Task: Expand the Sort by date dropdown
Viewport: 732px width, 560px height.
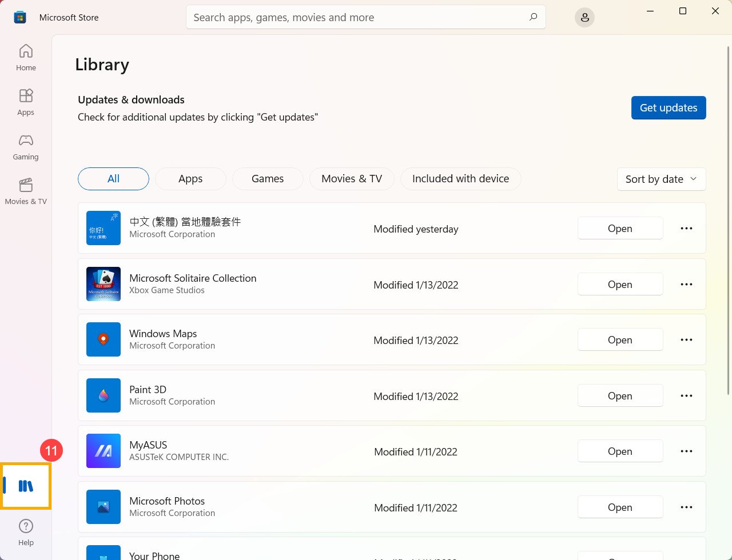Action: 661,179
